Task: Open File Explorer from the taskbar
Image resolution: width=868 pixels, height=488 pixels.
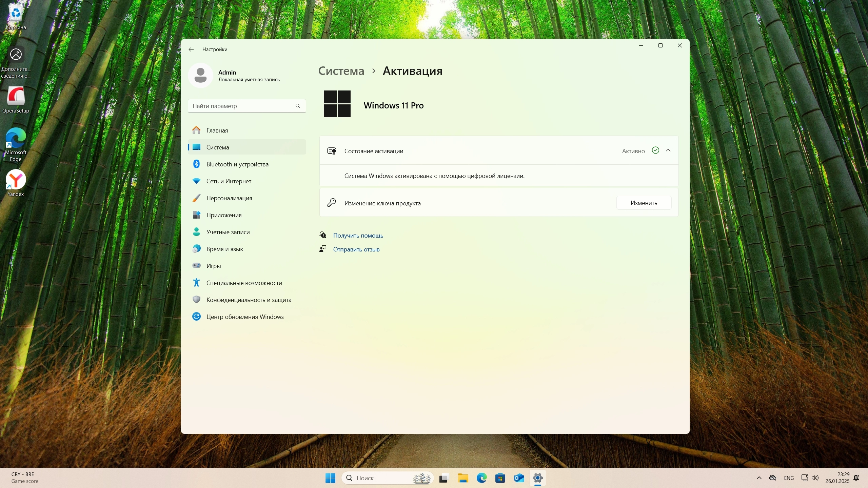Action: pos(463,478)
